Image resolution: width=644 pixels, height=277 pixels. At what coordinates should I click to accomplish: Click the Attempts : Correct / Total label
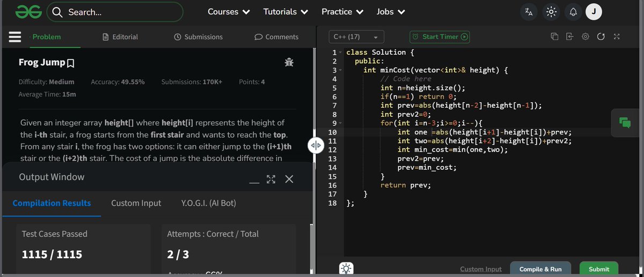coord(213,234)
